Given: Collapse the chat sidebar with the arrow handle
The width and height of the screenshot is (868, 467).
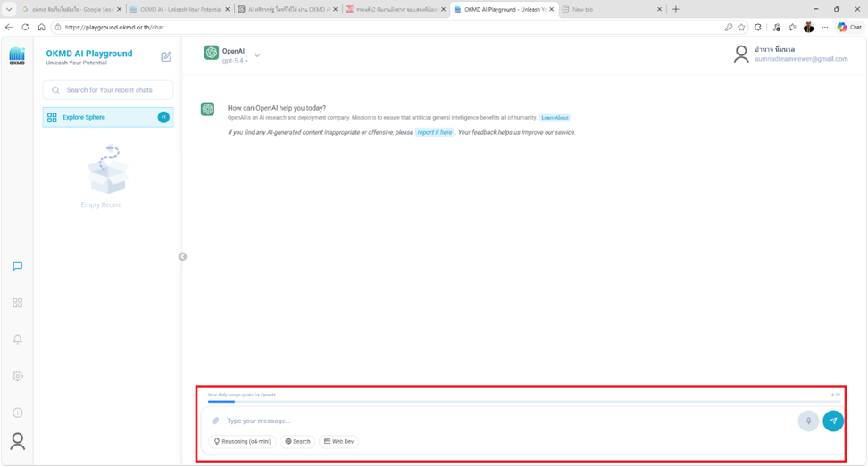Looking at the screenshot, I should tap(183, 257).
